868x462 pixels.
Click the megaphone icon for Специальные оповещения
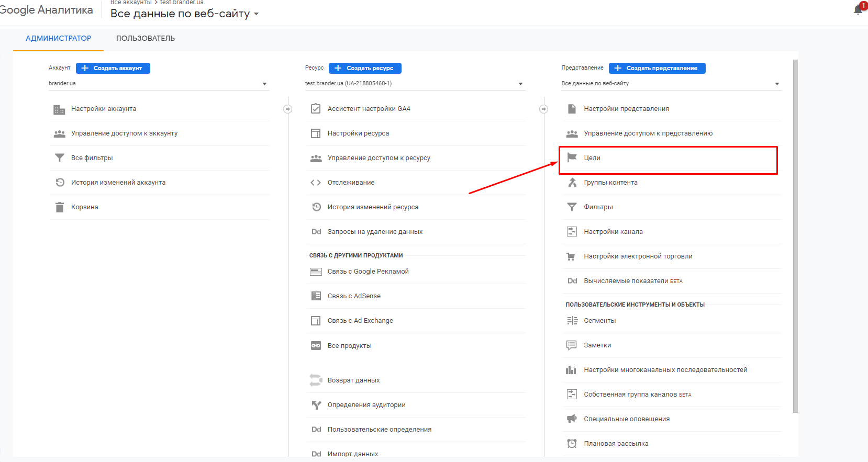(x=572, y=419)
